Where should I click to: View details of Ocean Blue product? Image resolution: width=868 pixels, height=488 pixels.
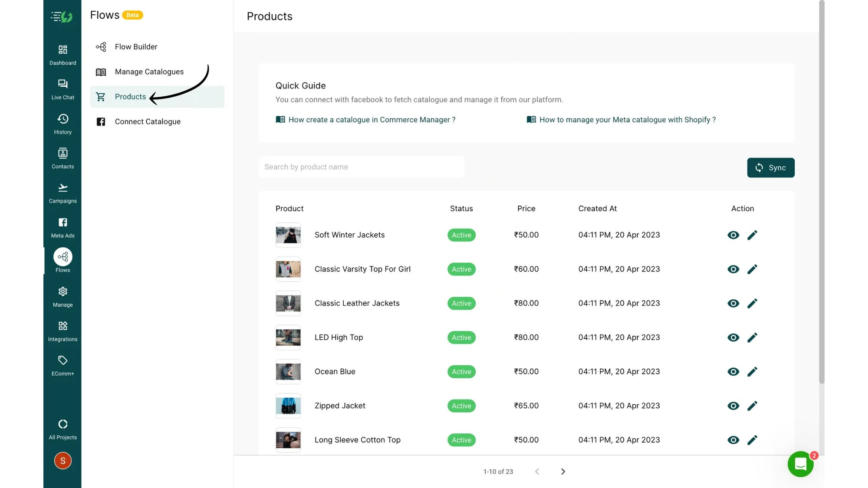[x=733, y=371]
